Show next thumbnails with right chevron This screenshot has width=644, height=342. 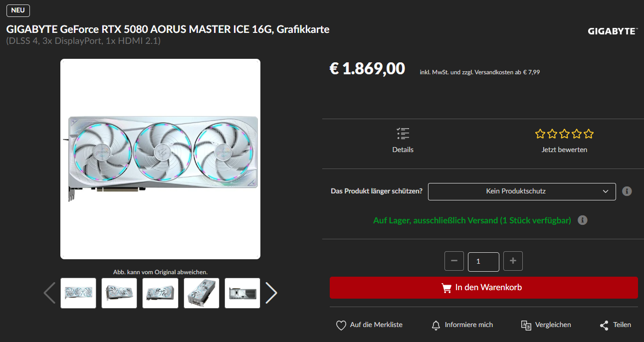click(271, 293)
